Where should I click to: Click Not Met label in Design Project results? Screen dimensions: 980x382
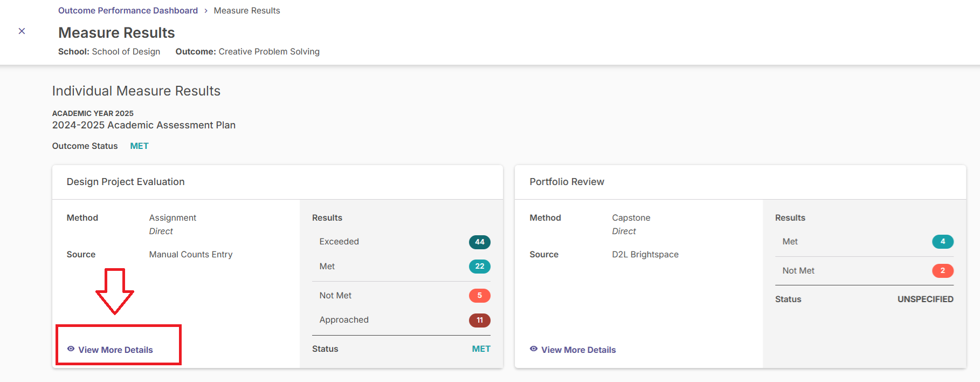(335, 296)
